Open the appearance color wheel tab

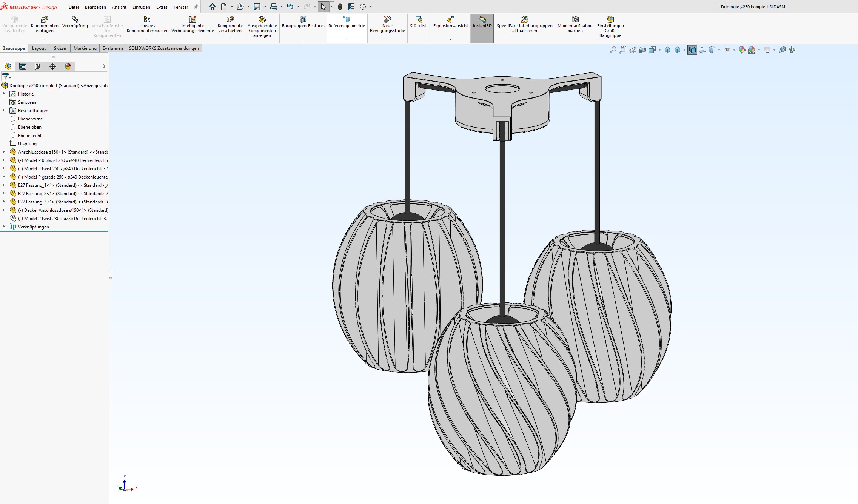[68, 66]
